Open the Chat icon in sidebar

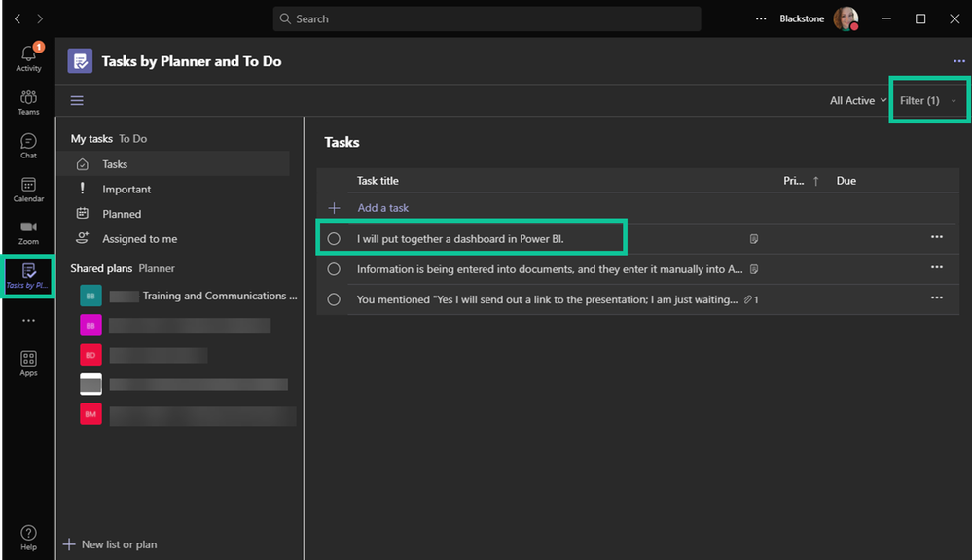pyautogui.click(x=28, y=146)
